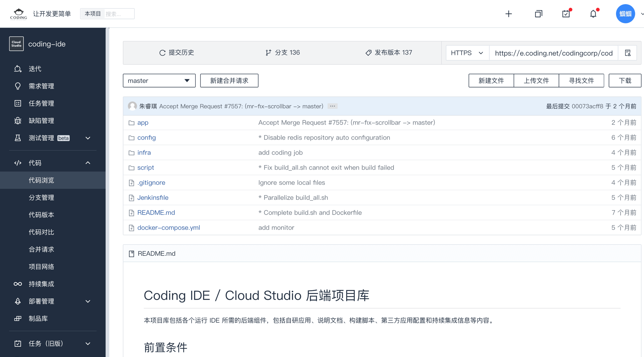This screenshot has height=357, width=644.
Task: Open 发布版本 137 releases tab
Action: click(388, 52)
